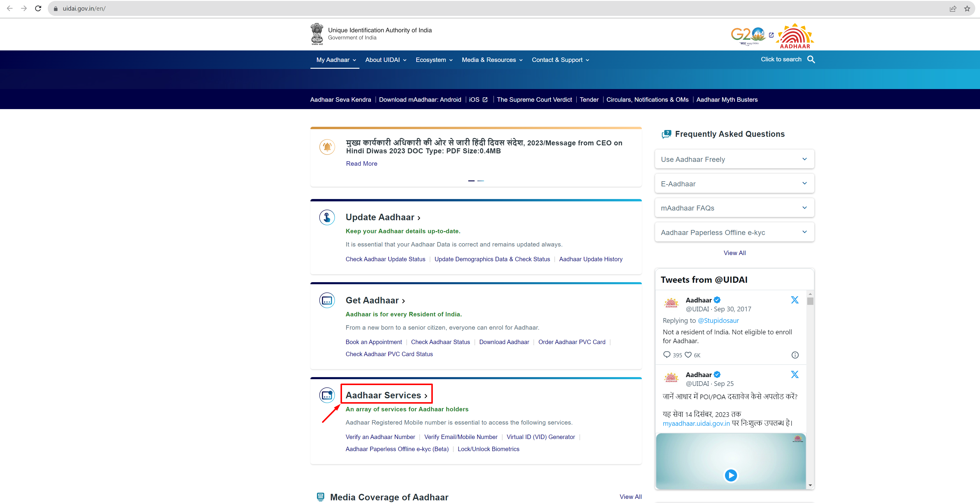
Task: Click Aadhaar avatar on first tweet
Action: 672,303
